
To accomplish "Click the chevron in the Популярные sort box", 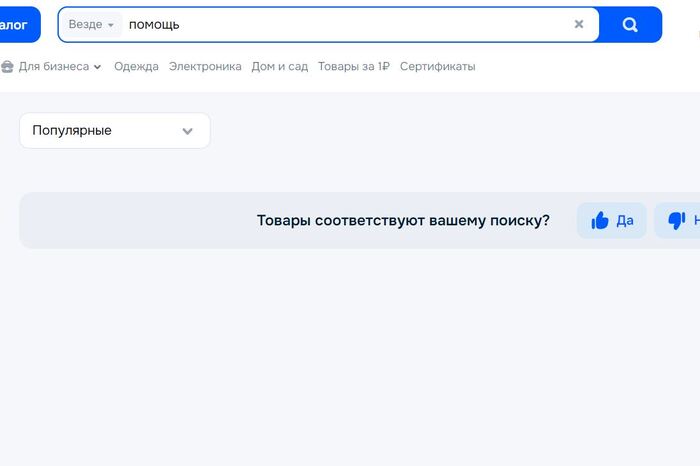I will coord(187,131).
